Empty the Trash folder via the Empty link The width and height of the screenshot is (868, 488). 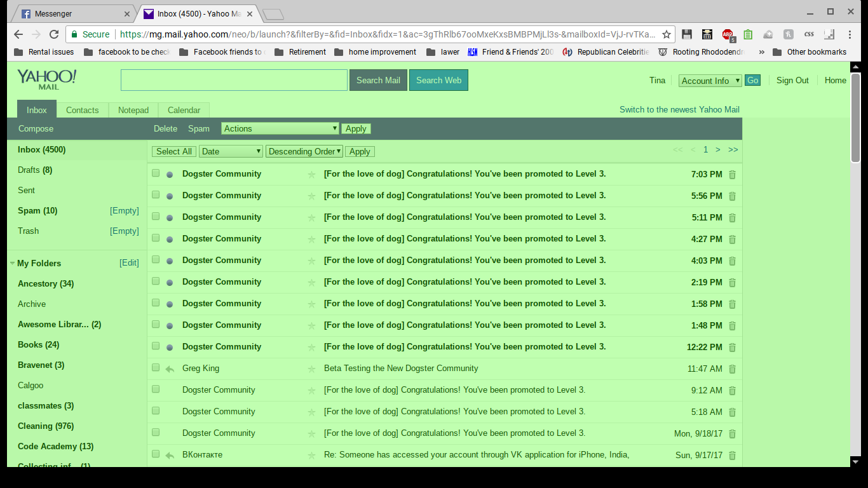click(124, 231)
